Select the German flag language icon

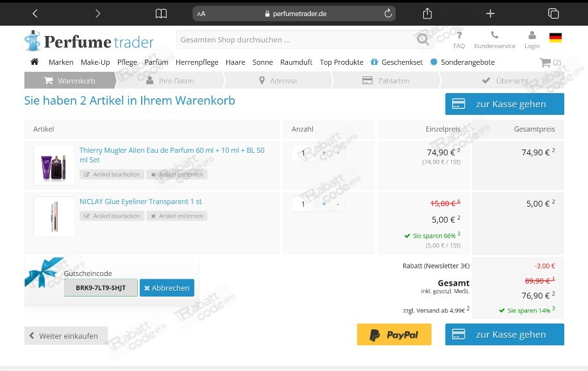[555, 38]
